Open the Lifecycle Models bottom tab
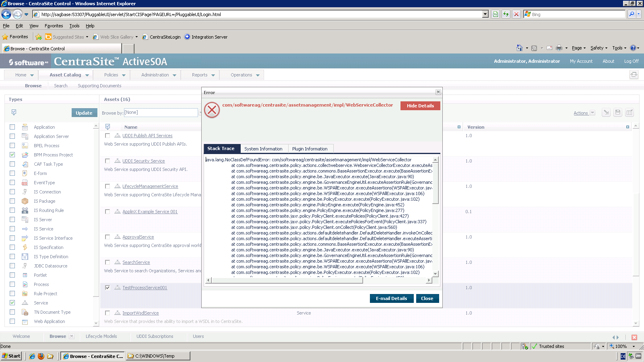The image size is (644, 362). point(101,336)
